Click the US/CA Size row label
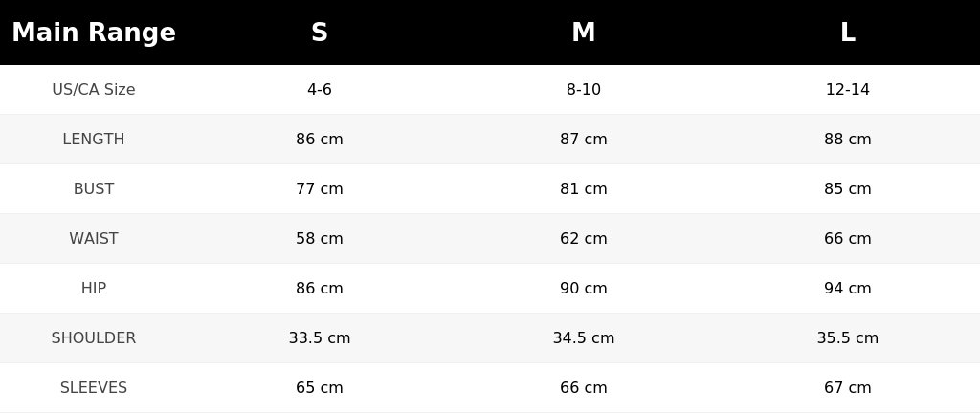Image resolution: width=980 pixels, height=413 pixels. [x=94, y=89]
